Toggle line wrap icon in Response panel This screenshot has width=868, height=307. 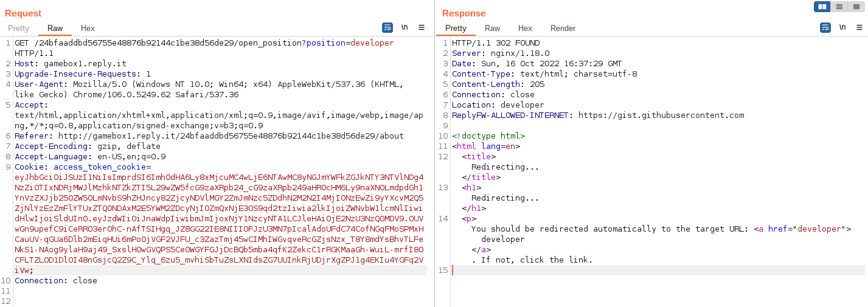[x=825, y=28]
